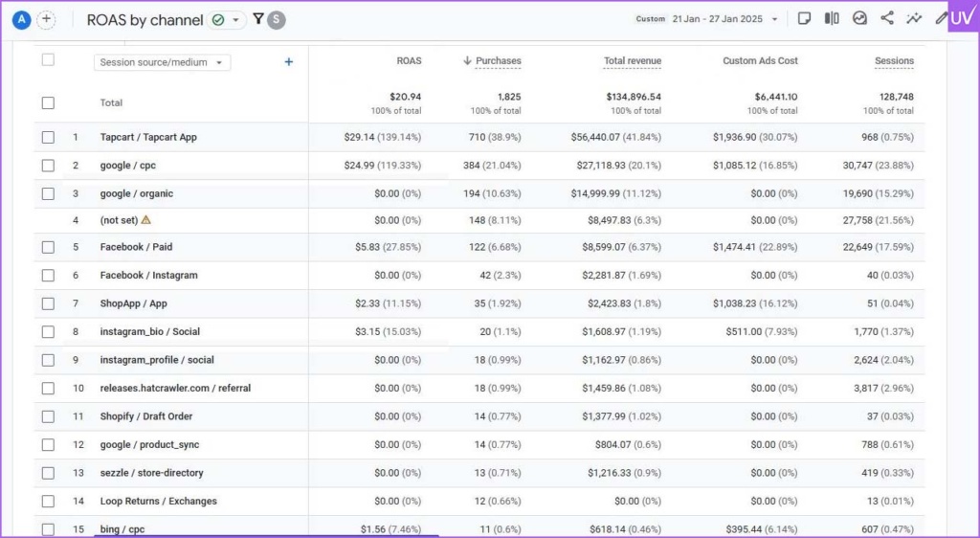980x538 pixels.
Task: Click the pencil customize report icon
Action: (x=941, y=18)
